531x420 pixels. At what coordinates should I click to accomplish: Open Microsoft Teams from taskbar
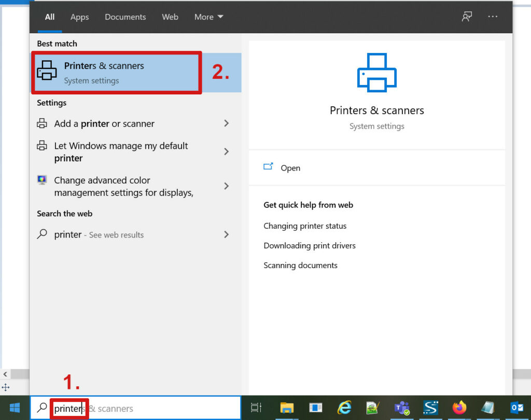(x=402, y=408)
